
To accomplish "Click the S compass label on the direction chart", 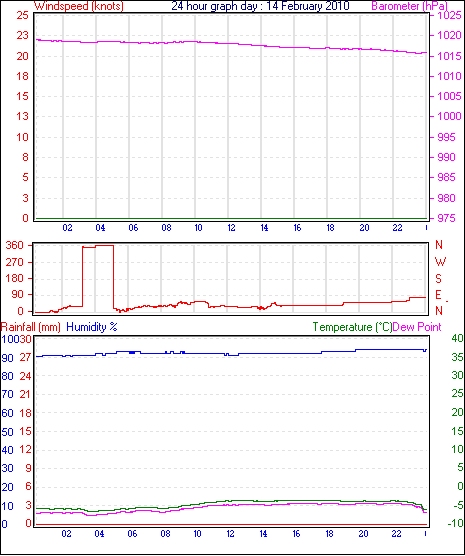I will [x=438, y=279].
